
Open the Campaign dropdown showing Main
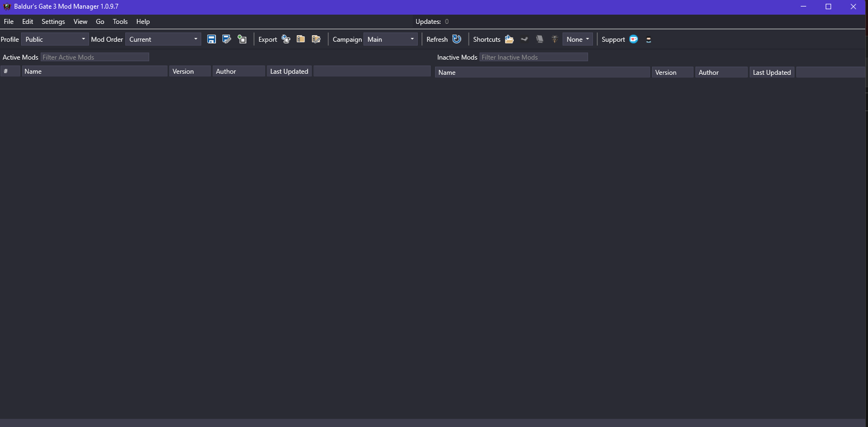click(x=390, y=39)
